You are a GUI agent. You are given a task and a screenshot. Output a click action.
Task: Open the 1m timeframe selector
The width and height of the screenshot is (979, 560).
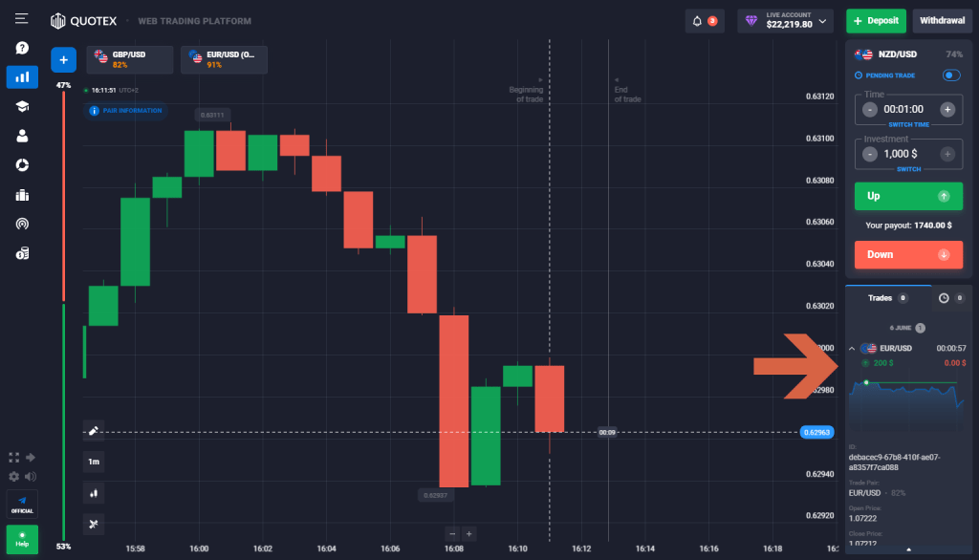coord(94,462)
